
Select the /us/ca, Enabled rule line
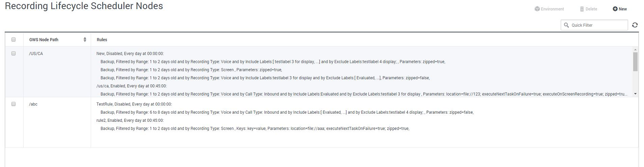132,86
